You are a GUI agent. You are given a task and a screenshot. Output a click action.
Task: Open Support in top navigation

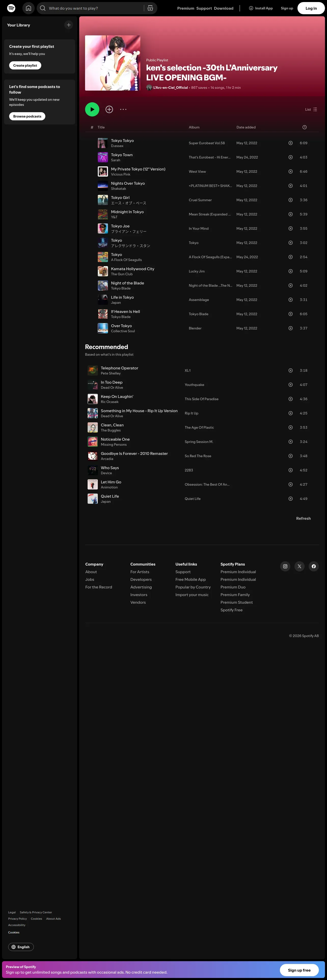204,8
